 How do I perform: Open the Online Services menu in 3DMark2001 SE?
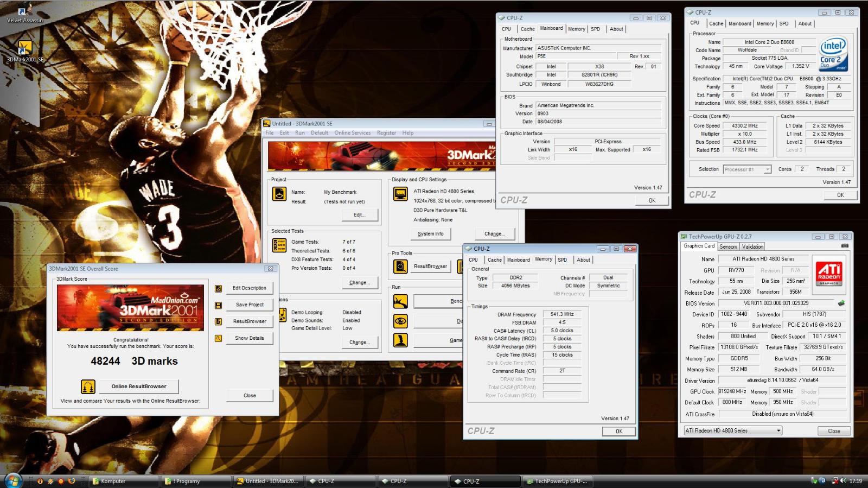pyautogui.click(x=353, y=133)
